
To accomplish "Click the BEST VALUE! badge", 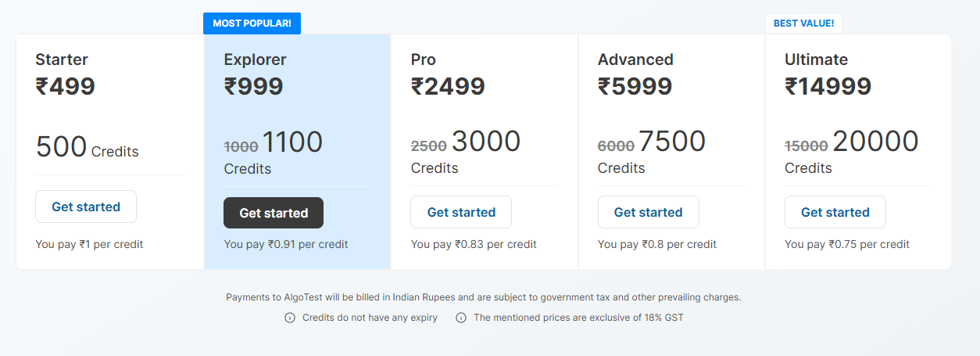I will 803,23.
